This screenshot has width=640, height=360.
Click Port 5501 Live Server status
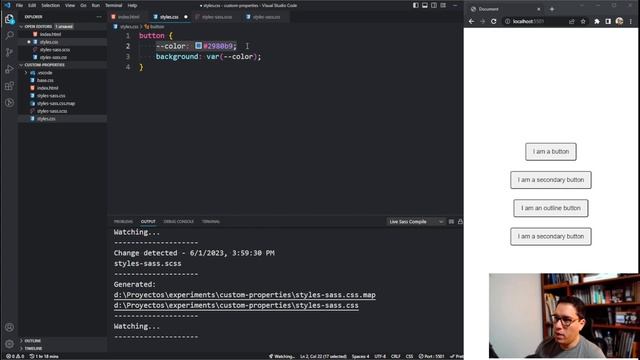[431, 356]
